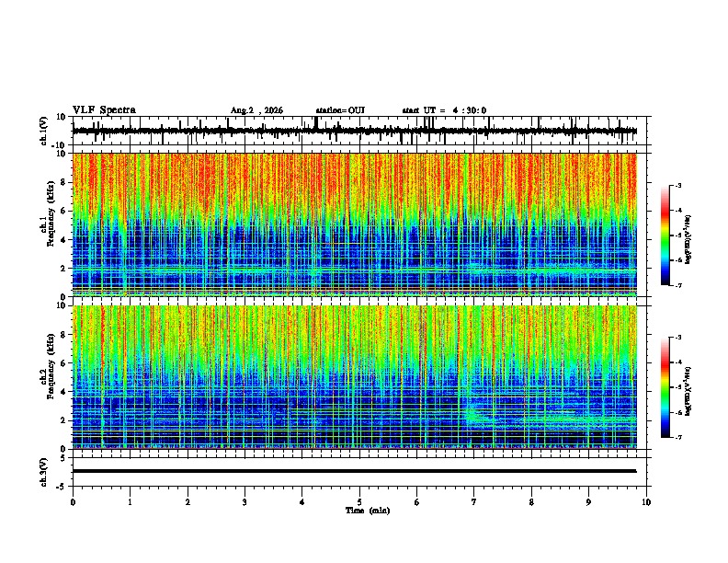Click the time axis tick label "1"
728x563 pixels.
click(x=130, y=502)
